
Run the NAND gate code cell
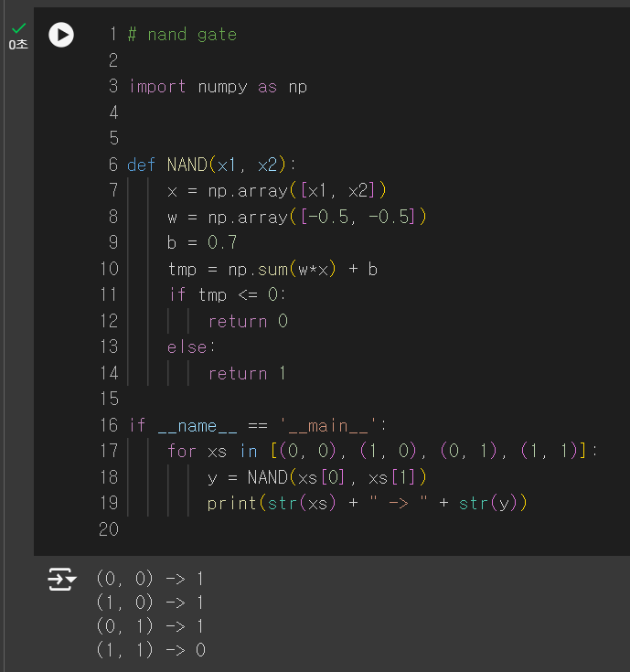(61, 35)
